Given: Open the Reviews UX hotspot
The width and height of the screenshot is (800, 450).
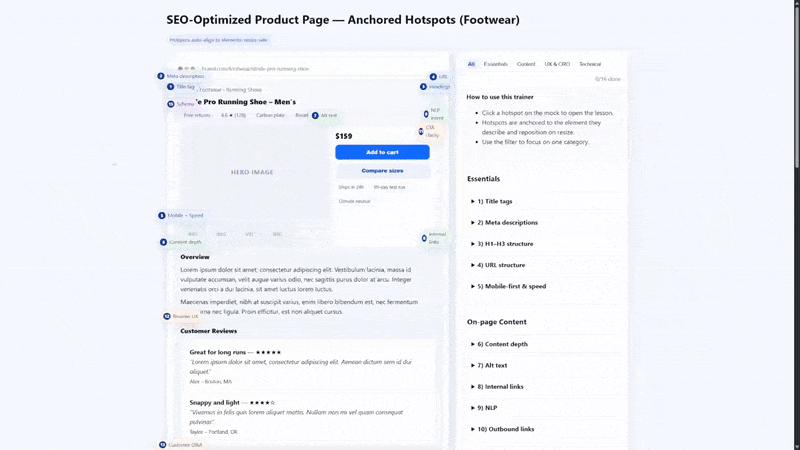Looking at the screenshot, I should click(167, 316).
